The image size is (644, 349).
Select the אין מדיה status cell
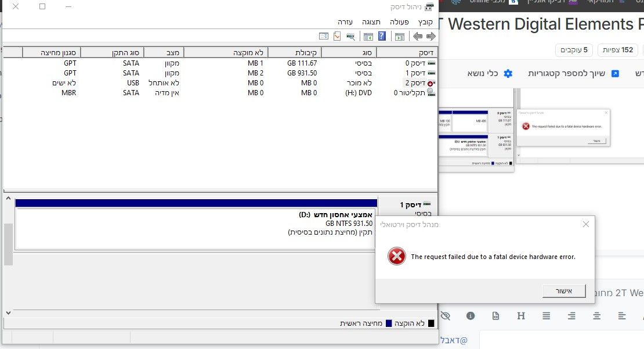[x=167, y=92]
